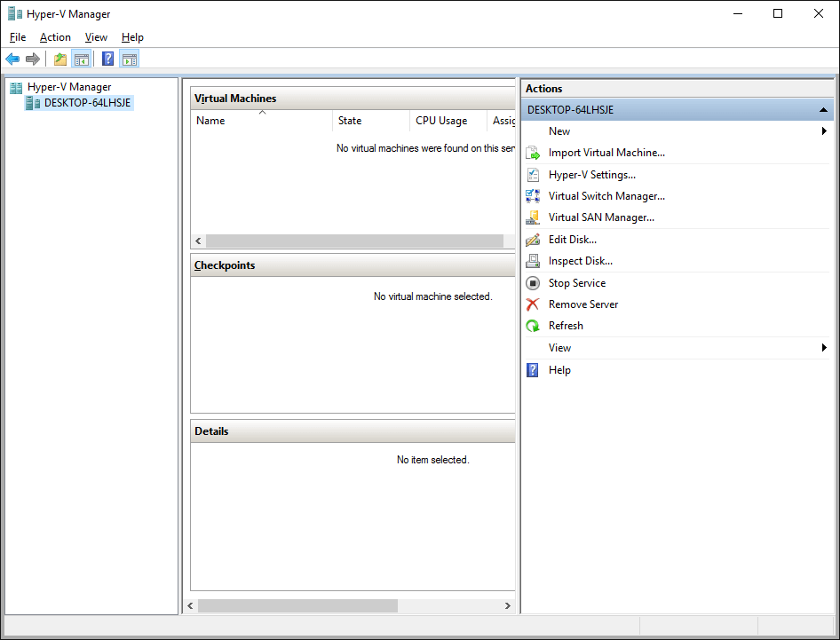Select DESKTOP-64LHSJE in console tree
The image size is (840, 640).
[87, 103]
